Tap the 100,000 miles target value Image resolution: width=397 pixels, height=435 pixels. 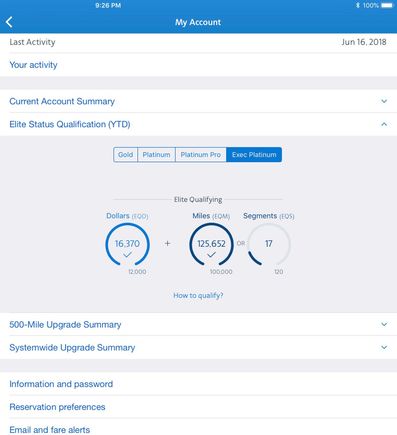point(221,272)
